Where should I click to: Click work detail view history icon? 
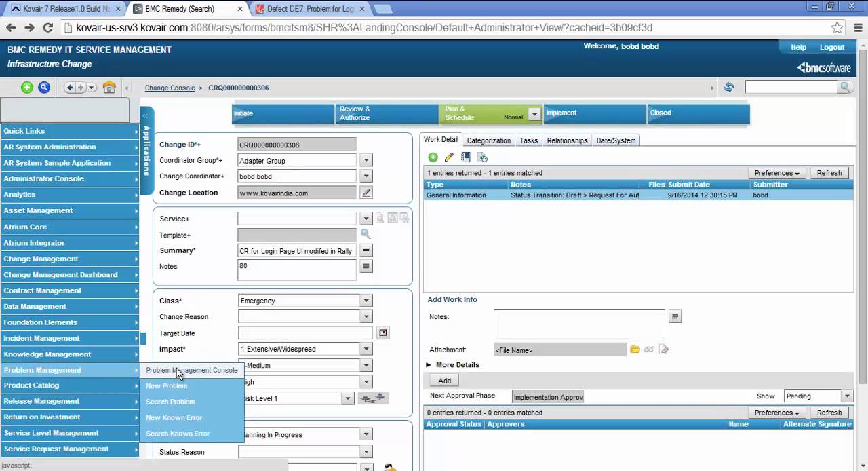point(482,157)
